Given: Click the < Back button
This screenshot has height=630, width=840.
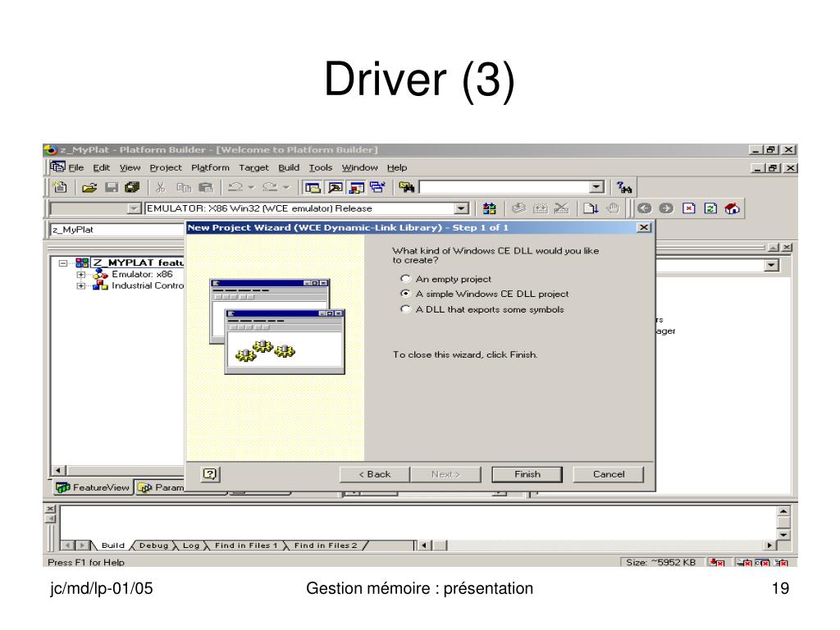Looking at the screenshot, I should pos(374,474).
